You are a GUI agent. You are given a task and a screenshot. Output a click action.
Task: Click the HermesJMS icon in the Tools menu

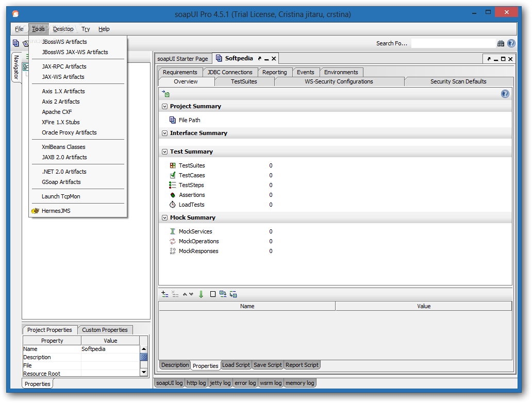click(35, 211)
